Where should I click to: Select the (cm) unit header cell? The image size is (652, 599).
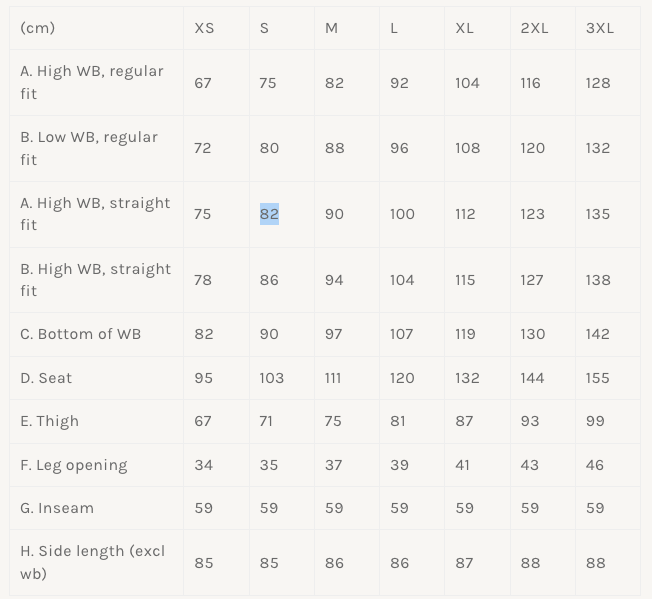(x=37, y=28)
